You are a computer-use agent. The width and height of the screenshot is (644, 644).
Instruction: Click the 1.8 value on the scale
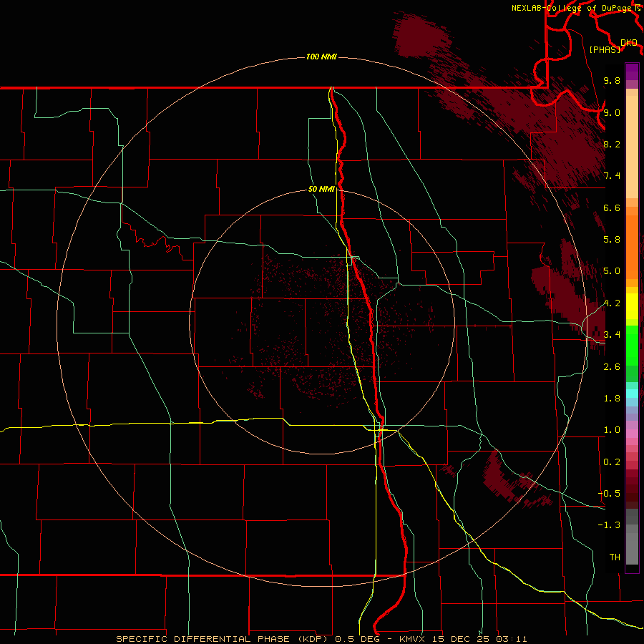pyautogui.click(x=612, y=399)
